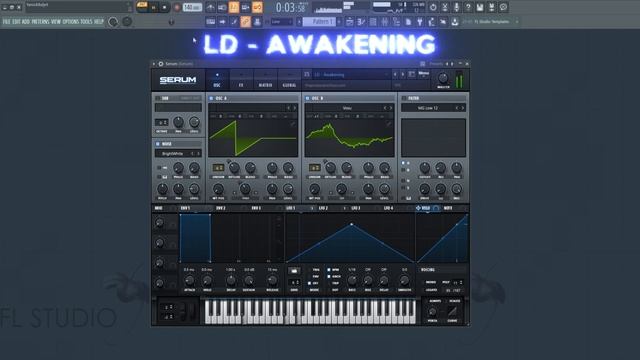Open the OPTIONS menu in FL Studio

[71, 21]
